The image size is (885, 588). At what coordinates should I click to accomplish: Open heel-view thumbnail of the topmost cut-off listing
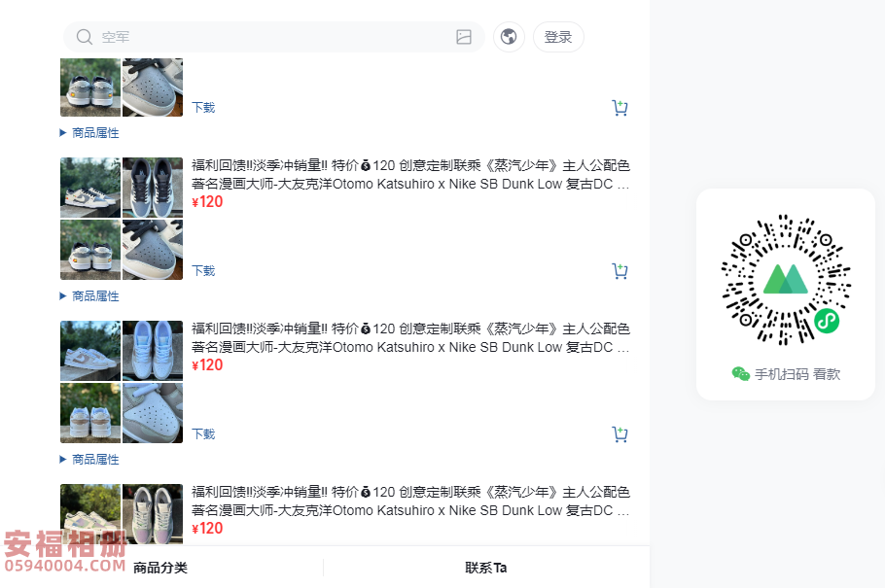[x=90, y=86]
